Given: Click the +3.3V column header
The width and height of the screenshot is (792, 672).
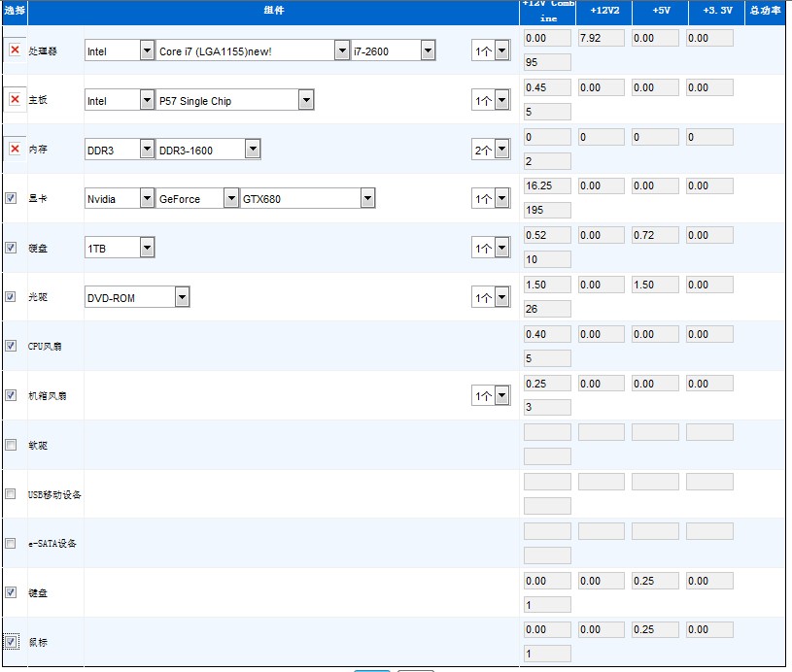Looking at the screenshot, I should pos(717,10).
